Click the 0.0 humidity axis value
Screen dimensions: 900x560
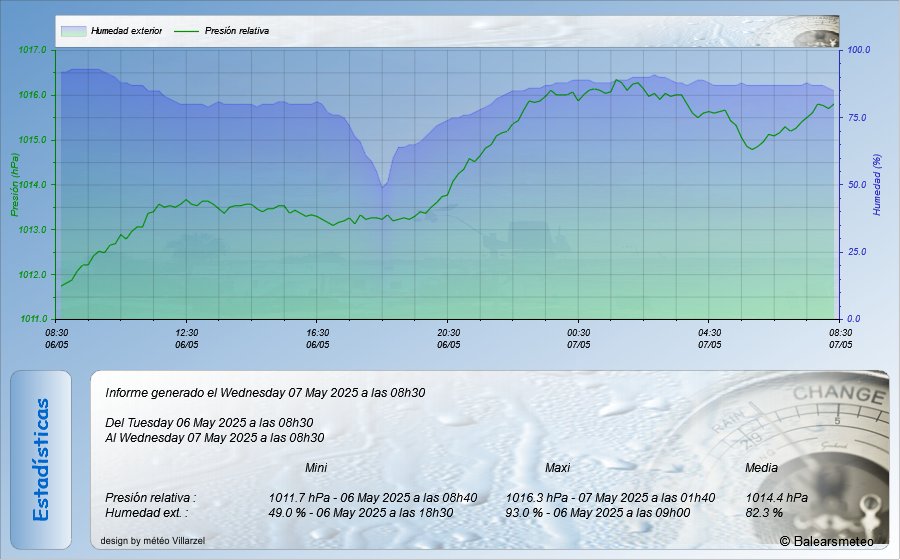(854, 319)
